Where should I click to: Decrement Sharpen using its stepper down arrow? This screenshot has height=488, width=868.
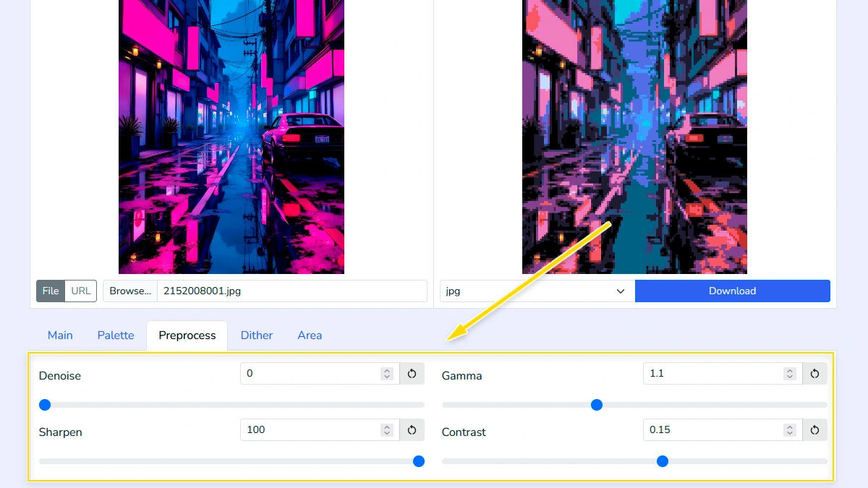click(386, 434)
